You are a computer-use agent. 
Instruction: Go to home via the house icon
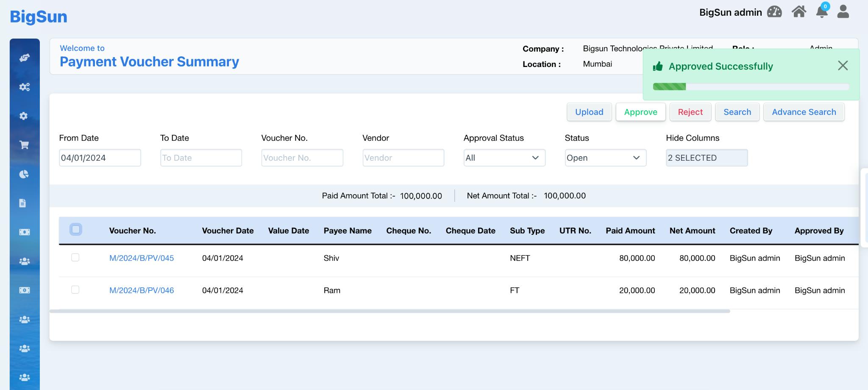pos(798,11)
